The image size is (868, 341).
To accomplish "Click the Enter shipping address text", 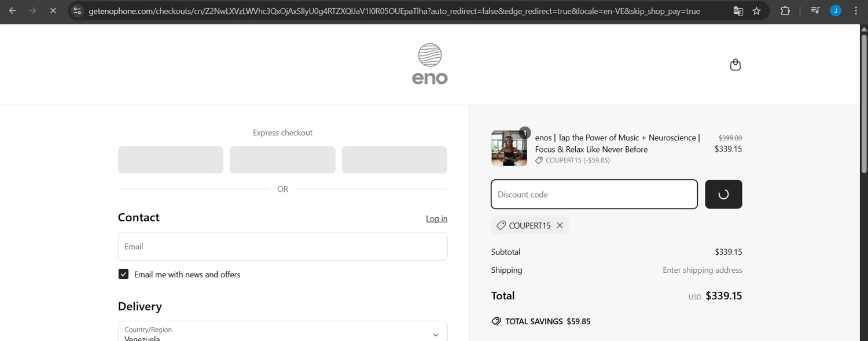I will coord(703,270).
